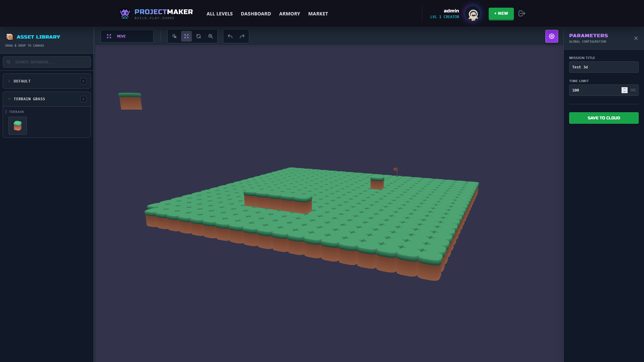Click the MOVE mode expand button
The height and width of the screenshot is (362, 644).
point(109,36)
